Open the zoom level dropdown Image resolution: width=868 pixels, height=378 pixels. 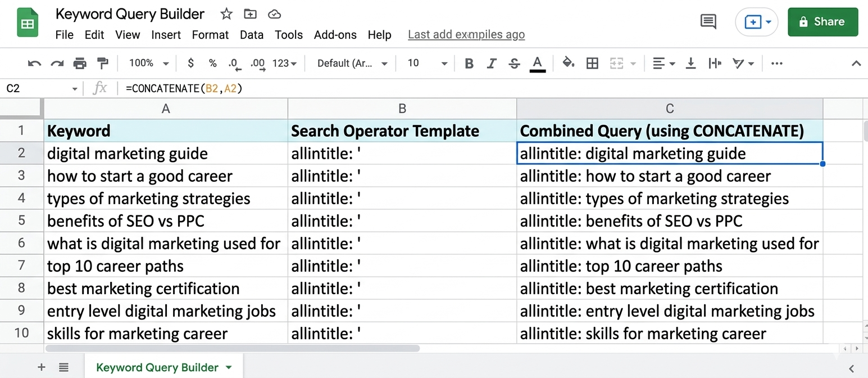point(147,63)
